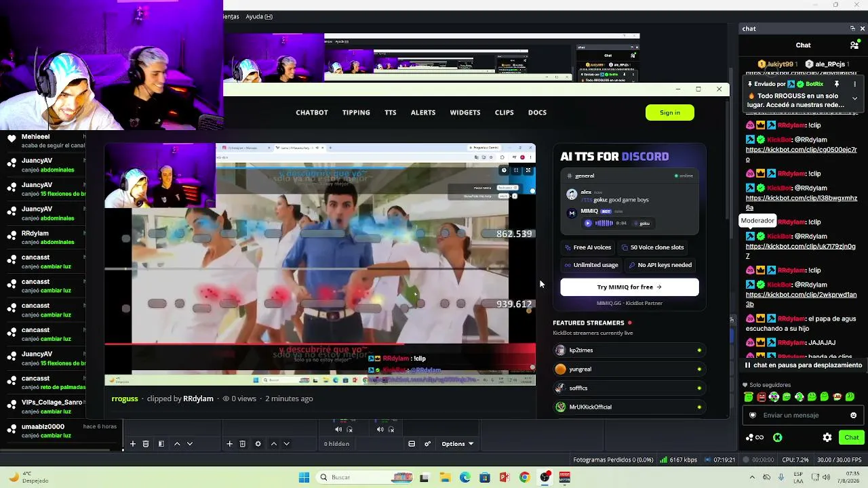Toggle monitoring on first mixer channel
Viewport: 868px width, 488px height.
pyautogui.click(x=350, y=429)
